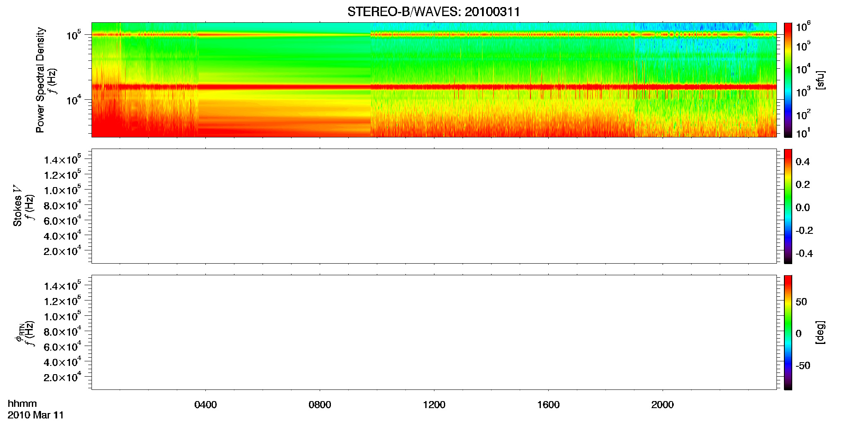The height and width of the screenshot is (447, 868).
Task: Click the 50 label on degree colorbar
Action: (x=801, y=302)
